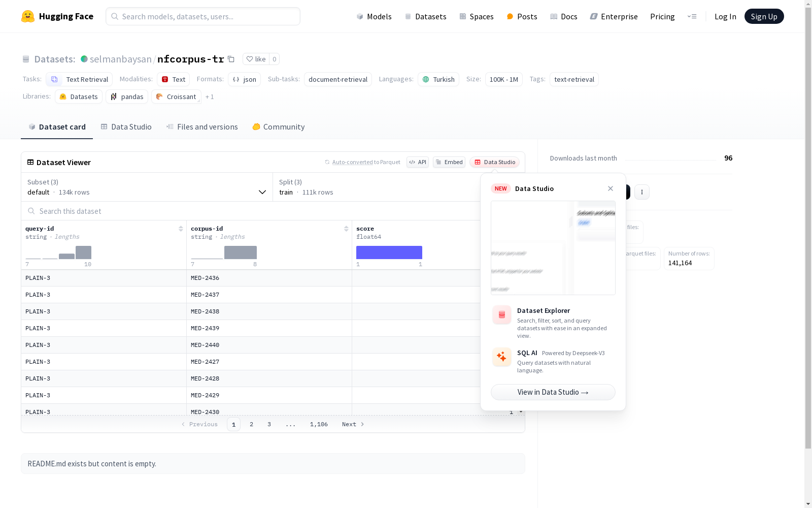Image resolution: width=812 pixels, height=508 pixels.
Task: Select the text-retrieval tag
Action: pyautogui.click(x=574, y=79)
